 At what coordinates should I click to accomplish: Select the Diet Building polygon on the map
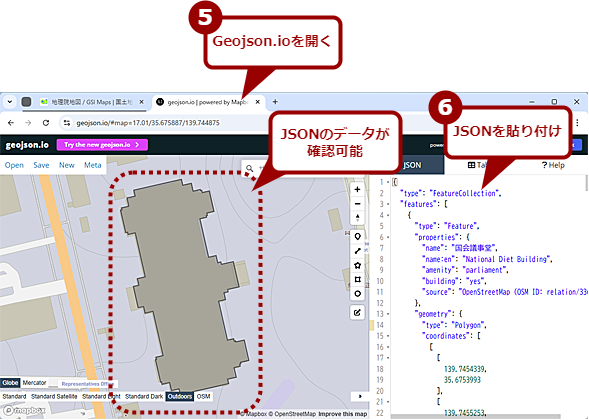click(x=184, y=286)
